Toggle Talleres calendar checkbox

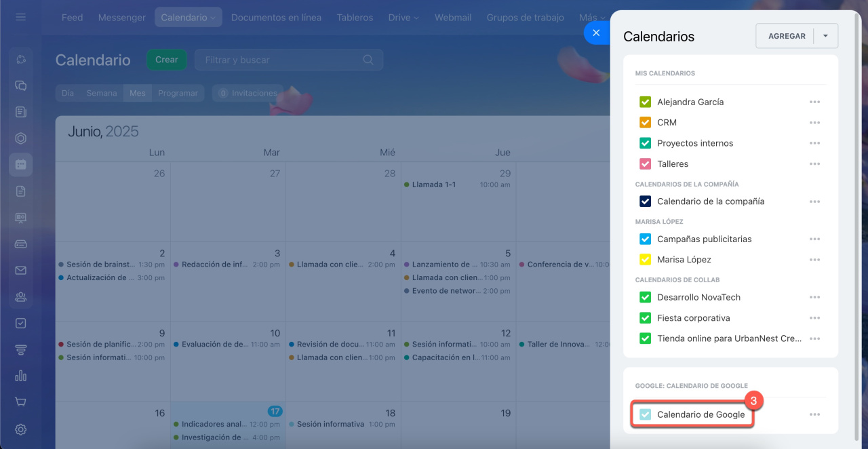(x=646, y=164)
